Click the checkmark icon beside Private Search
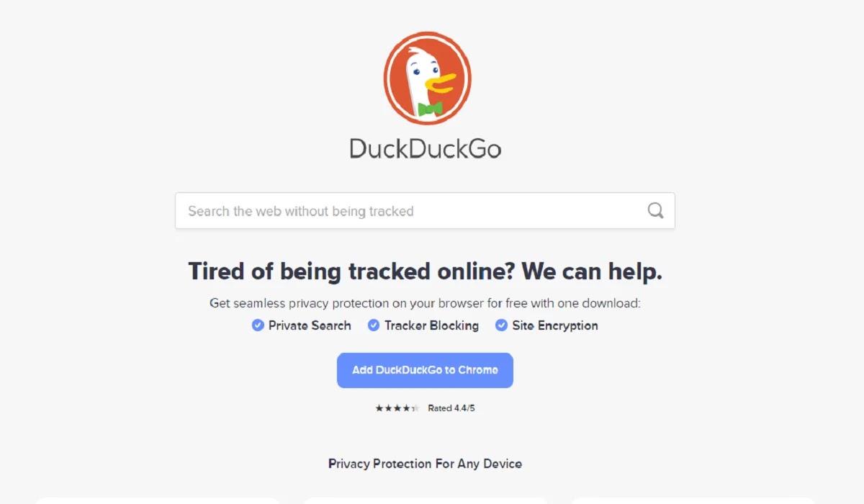Screen dimensions: 864x504 [x=258, y=325]
